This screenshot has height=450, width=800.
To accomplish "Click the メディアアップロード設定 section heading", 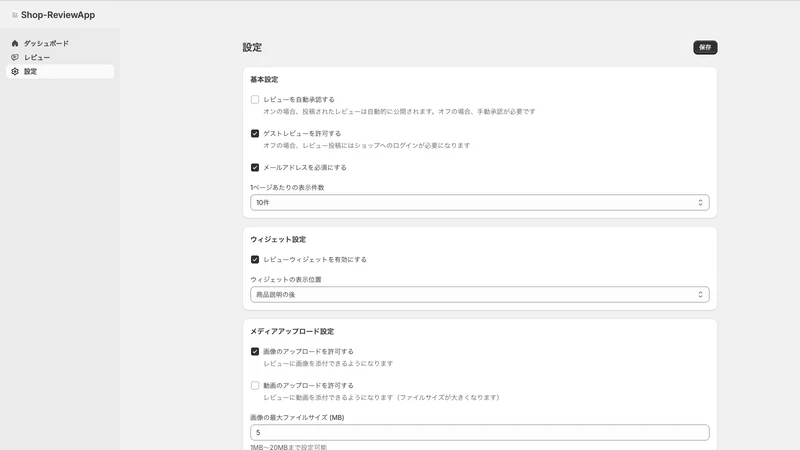I will pos(292,332).
